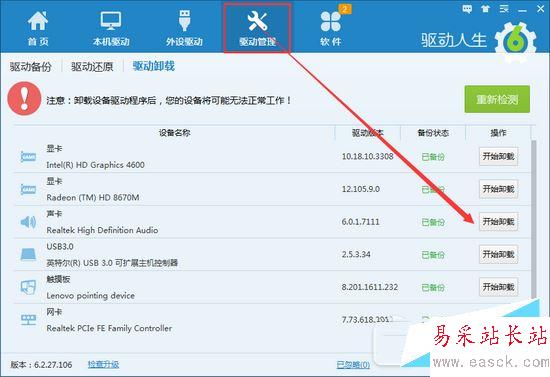Uninstall Intel HD Graphics 4600 driver

498,156
